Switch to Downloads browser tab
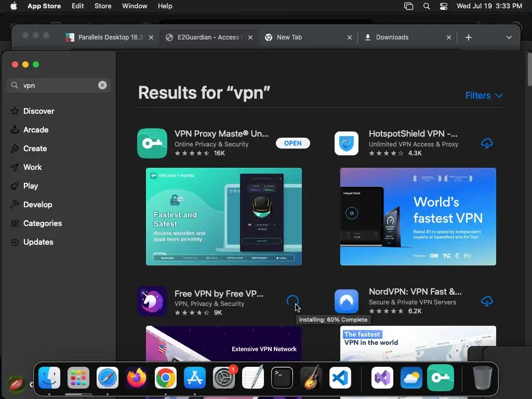The width and height of the screenshot is (532, 399). tap(407, 37)
